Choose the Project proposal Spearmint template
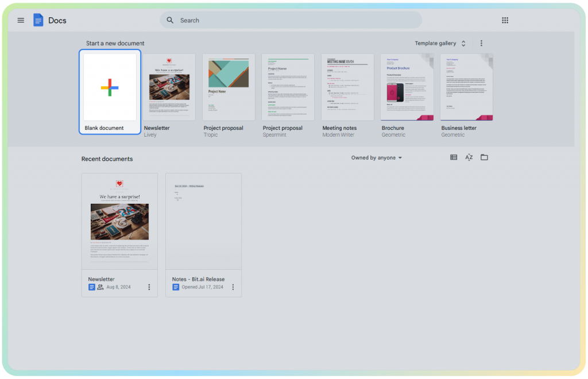This screenshot has width=588, height=379. click(x=288, y=87)
